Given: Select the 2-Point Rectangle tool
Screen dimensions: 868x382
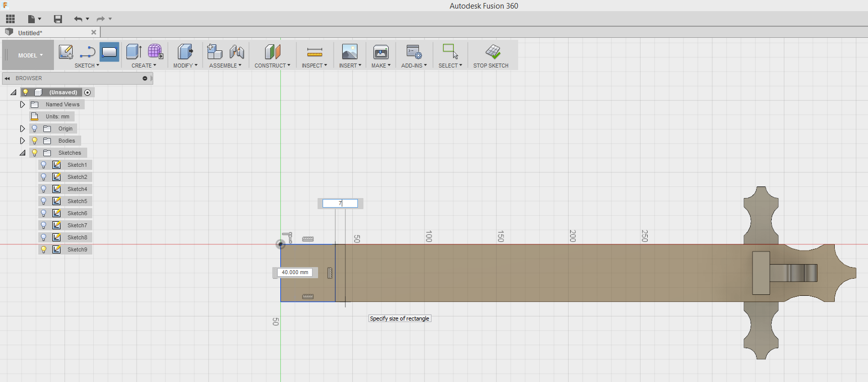Looking at the screenshot, I should [x=109, y=52].
